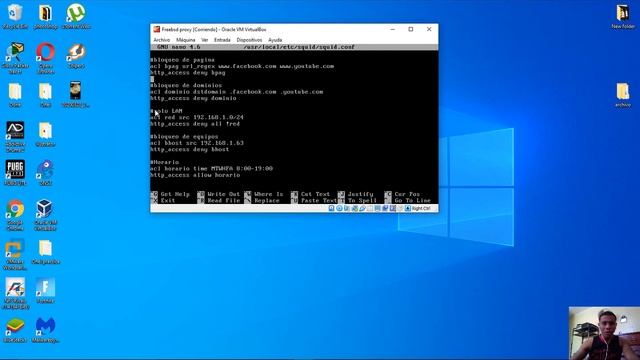Screen dimensions: 640x360
Task: Open the Dispositivos menu
Action: coord(249,40)
